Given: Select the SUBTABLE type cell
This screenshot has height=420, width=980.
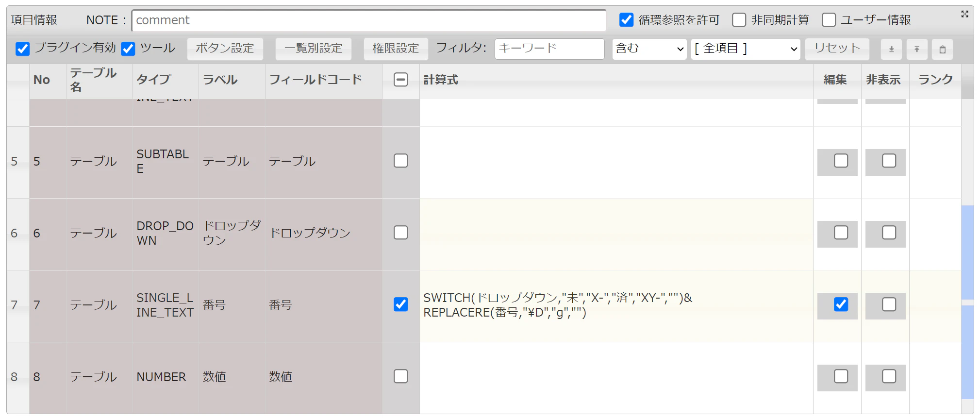Looking at the screenshot, I should click(x=166, y=162).
